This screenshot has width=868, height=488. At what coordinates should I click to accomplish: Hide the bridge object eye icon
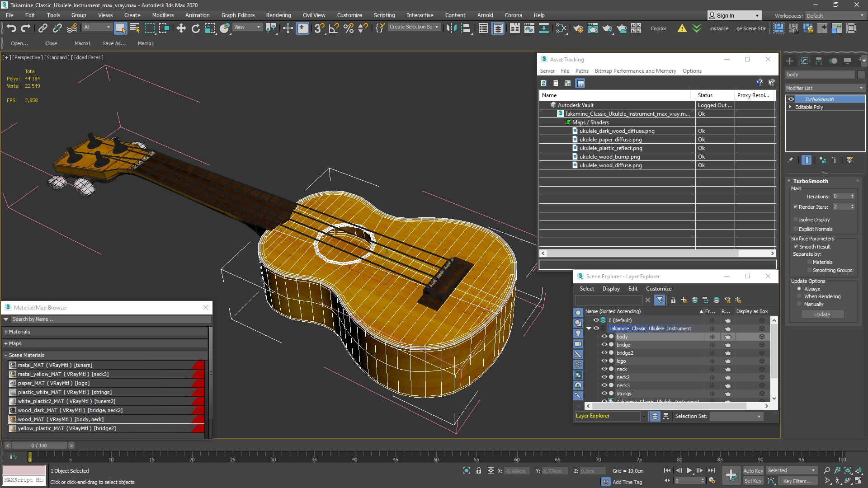point(604,345)
